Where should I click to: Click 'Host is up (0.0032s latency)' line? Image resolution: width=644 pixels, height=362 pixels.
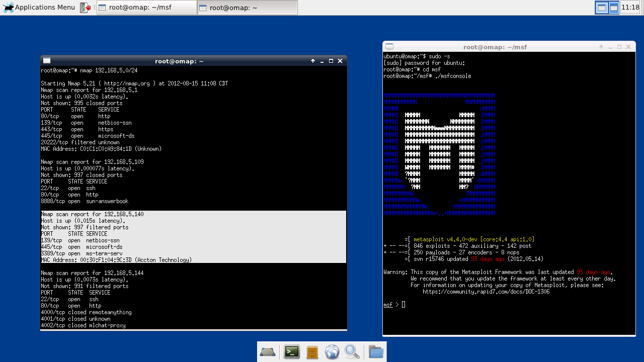click(x=85, y=97)
